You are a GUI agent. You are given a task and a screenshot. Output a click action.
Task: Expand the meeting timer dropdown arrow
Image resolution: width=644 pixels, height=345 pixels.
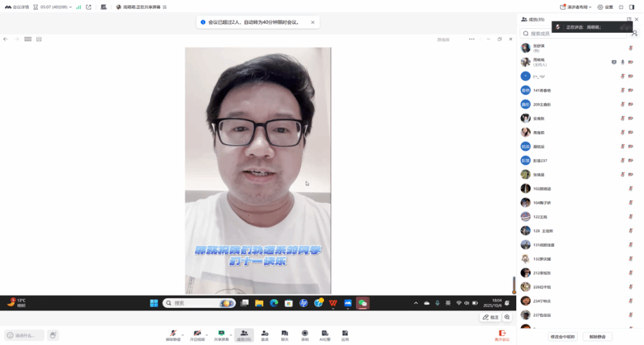pos(70,7)
